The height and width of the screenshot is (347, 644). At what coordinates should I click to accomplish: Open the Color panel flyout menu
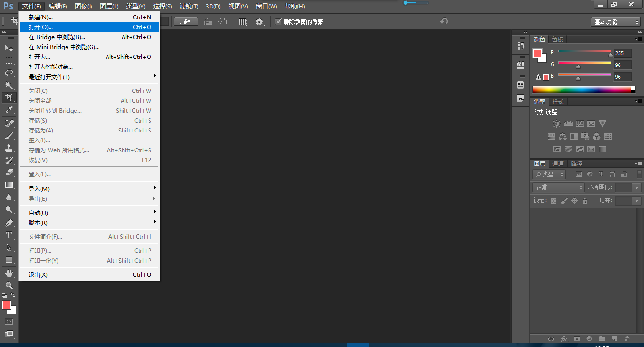coord(638,39)
